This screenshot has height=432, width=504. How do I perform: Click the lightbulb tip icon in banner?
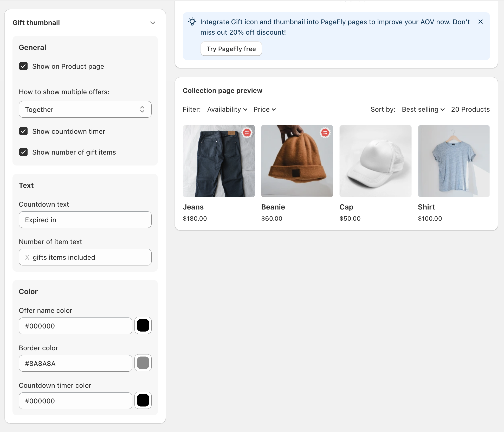(192, 22)
